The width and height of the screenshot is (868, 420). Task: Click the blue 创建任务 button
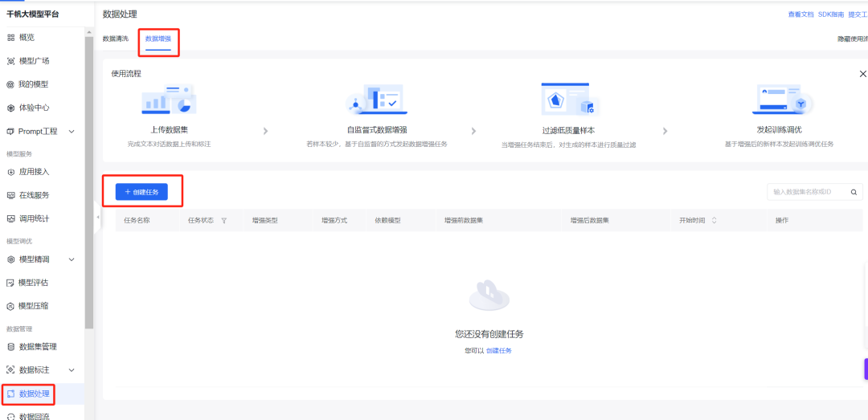(141, 192)
